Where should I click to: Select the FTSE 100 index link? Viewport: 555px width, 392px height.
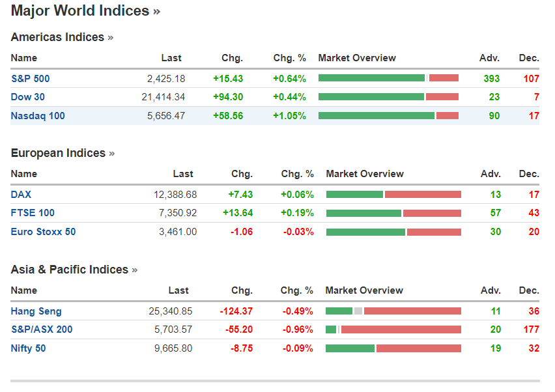click(x=33, y=213)
